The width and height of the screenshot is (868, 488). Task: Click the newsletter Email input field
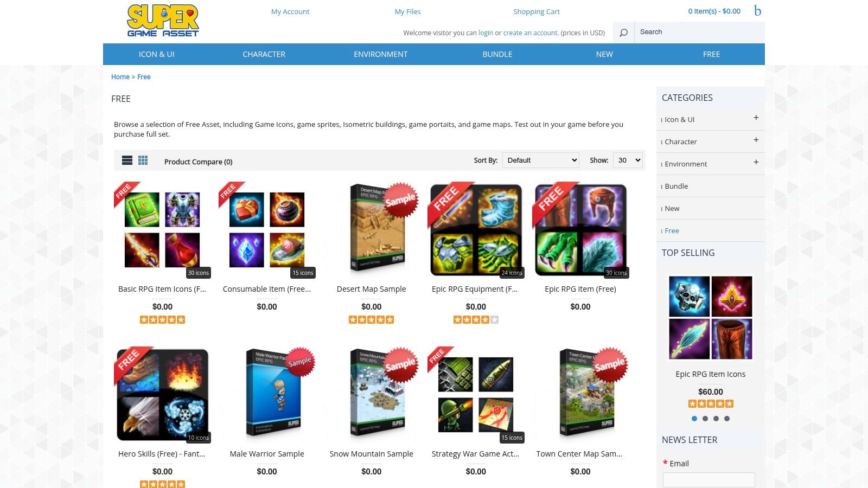coord(709,480)
